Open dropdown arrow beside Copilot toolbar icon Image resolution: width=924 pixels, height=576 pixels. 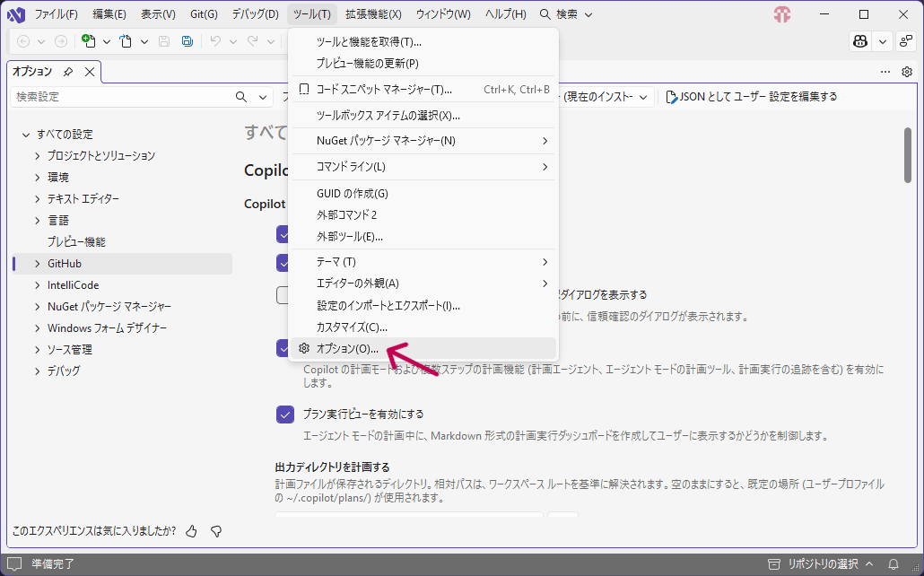pos(882,41)
